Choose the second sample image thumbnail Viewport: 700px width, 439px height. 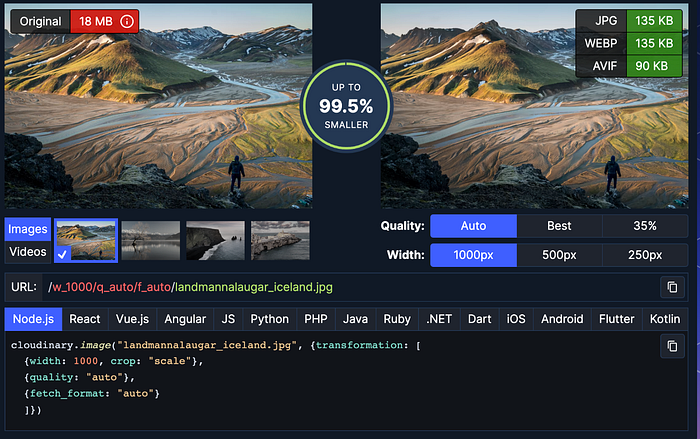point(150,241)
